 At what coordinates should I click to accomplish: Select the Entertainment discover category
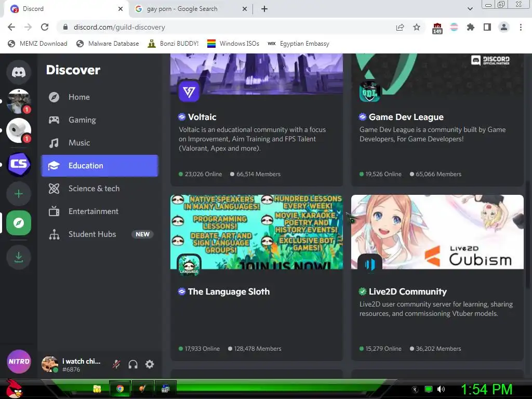99,211
